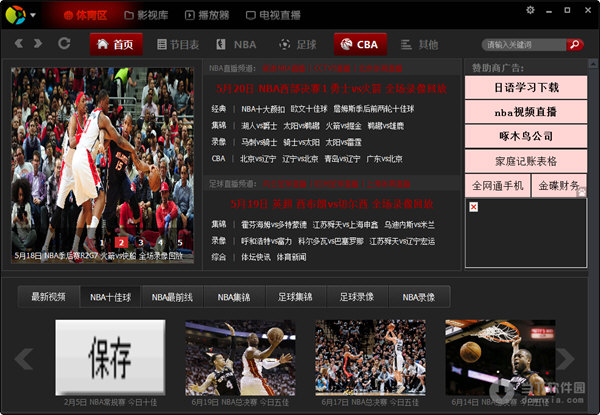Open the NBA十大颜扣 link
The image size is (600, 415).
click(263, 109)
